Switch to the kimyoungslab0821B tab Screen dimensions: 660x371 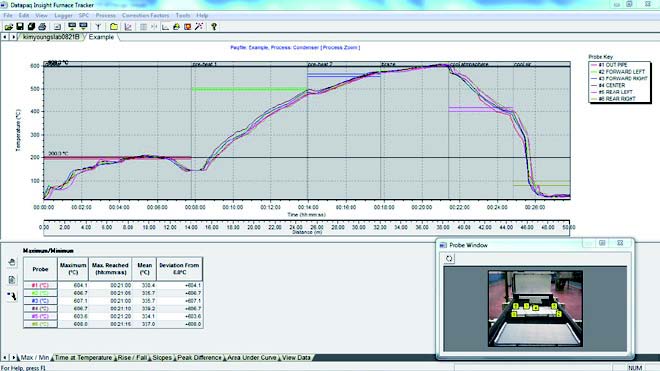pos(51,37)
